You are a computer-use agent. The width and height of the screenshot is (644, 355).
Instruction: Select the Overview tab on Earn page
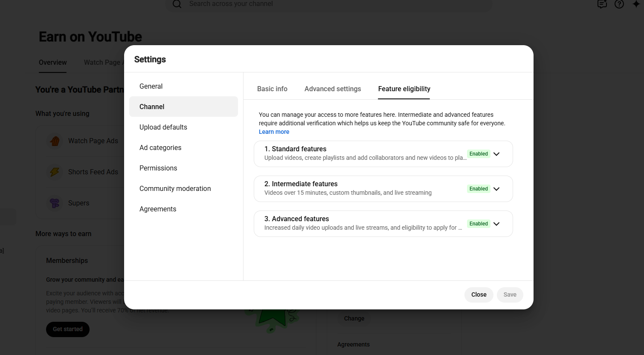pyautogui.click(x=52, y=62)
